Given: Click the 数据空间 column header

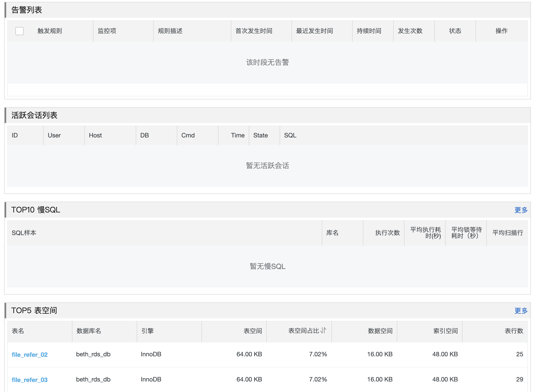Looking at the screenshot, I should pyautogui.click(x=380, y=331).
